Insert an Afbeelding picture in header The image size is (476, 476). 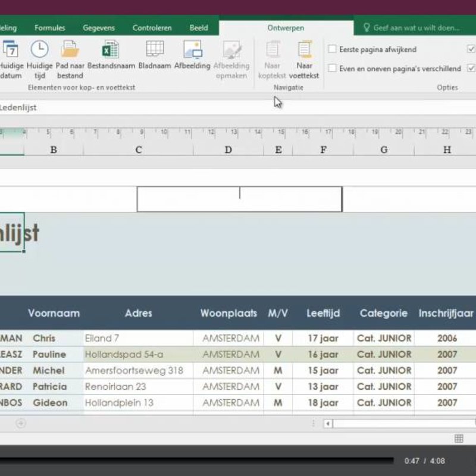pos(192,55)
